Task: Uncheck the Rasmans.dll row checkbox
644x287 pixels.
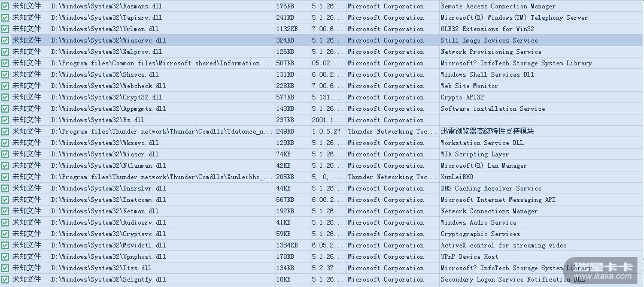Action: click(x=5, y=6)
